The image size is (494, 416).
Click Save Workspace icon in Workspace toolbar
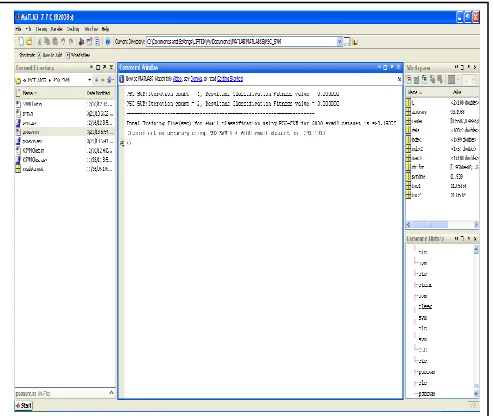pyautogui.click(x=432, y=79)
